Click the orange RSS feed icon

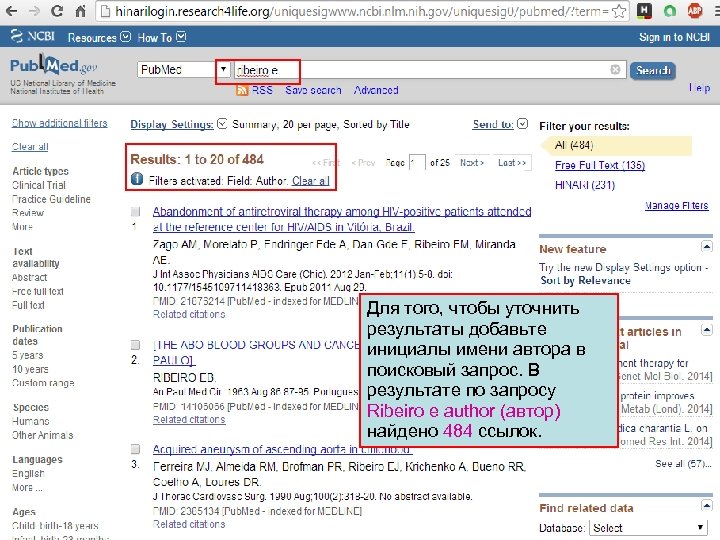point(242,90)
